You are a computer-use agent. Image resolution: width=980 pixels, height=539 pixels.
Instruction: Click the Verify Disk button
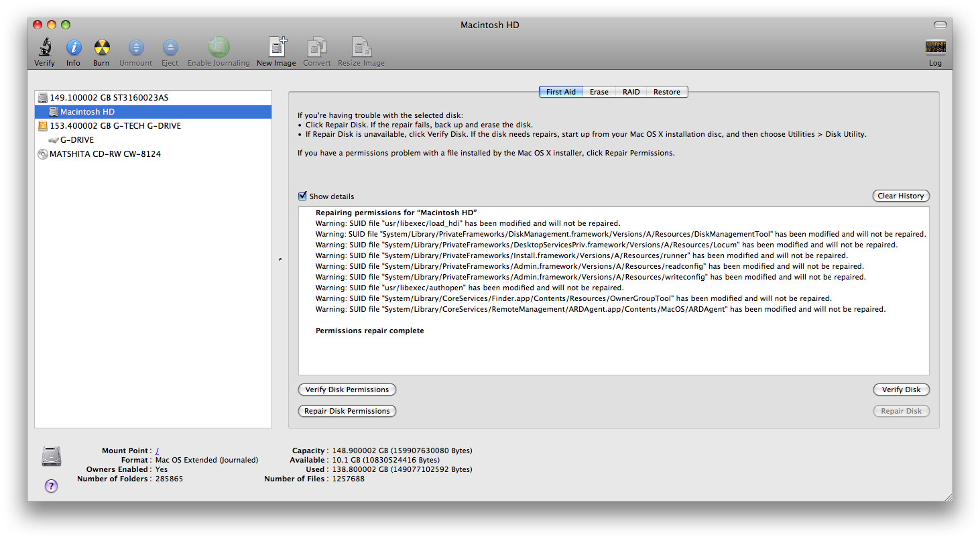pos(901,390)
